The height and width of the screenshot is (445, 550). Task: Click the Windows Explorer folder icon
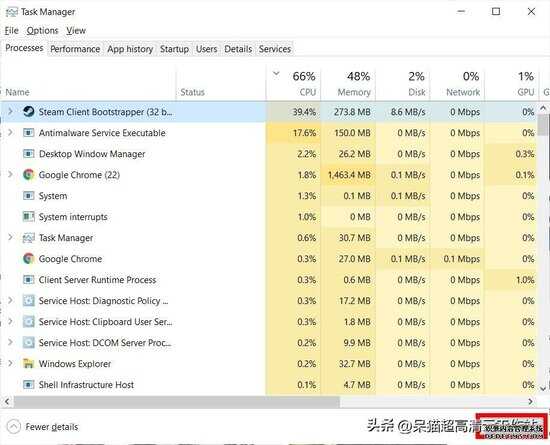[x=28, y=364]
